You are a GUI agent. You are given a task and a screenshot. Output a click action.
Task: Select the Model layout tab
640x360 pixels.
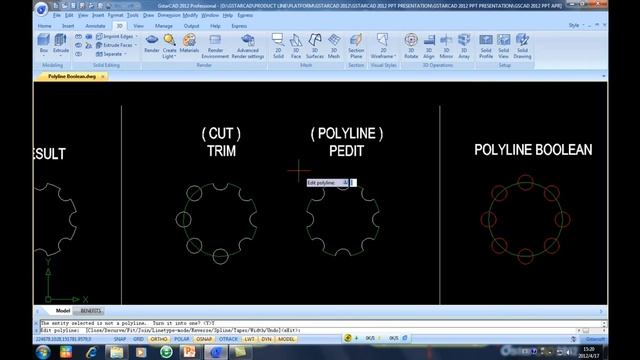62,311
